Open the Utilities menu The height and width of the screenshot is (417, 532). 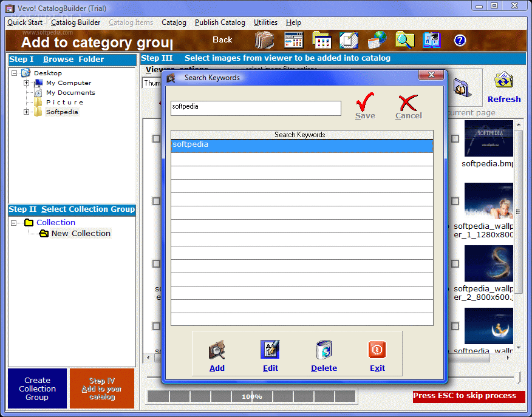(265, 22)
